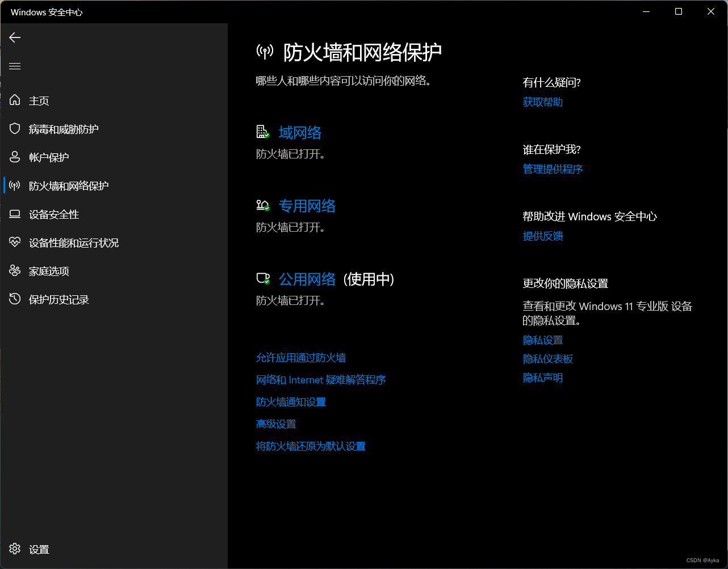Click the cup icon next to 公用网络
This screenshot has width=728, height=569.
(262, 279)
